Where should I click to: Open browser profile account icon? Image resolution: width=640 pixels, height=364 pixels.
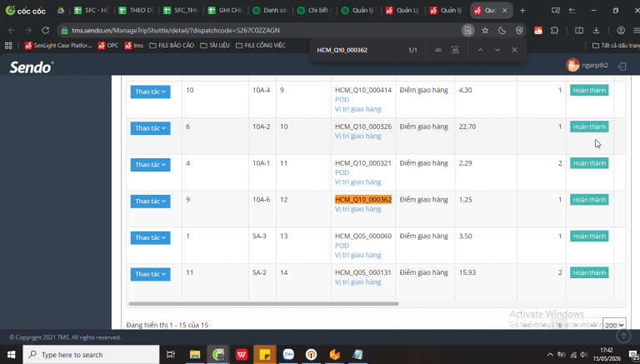[620, 30]
